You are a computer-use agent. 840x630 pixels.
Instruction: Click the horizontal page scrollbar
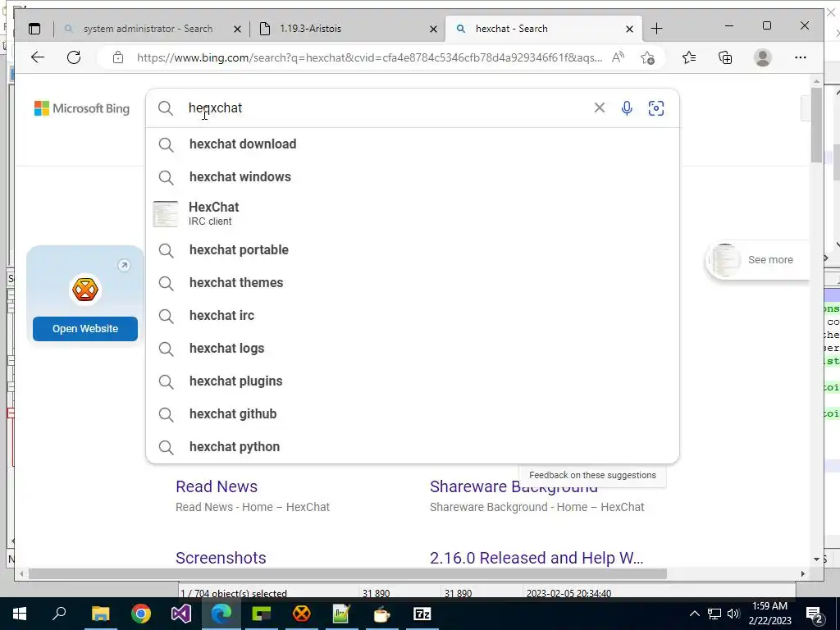point(348,573)
